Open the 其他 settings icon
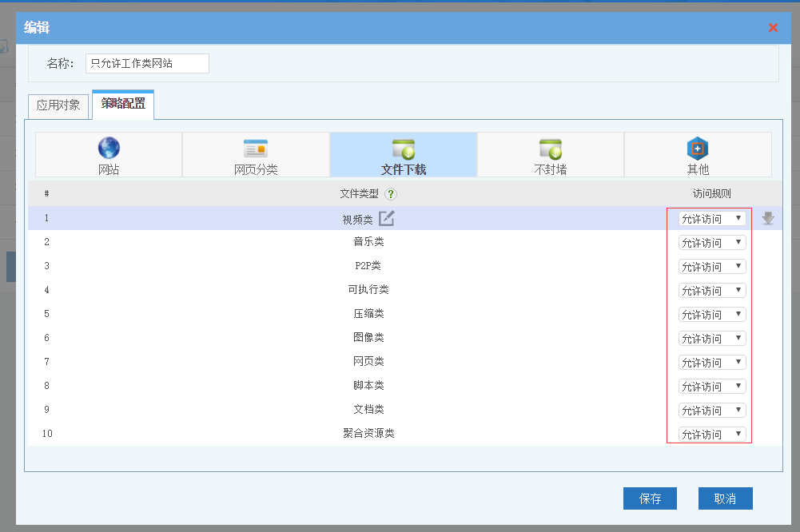This screenshot has width=800, height=532. click(x=698, y=149)
